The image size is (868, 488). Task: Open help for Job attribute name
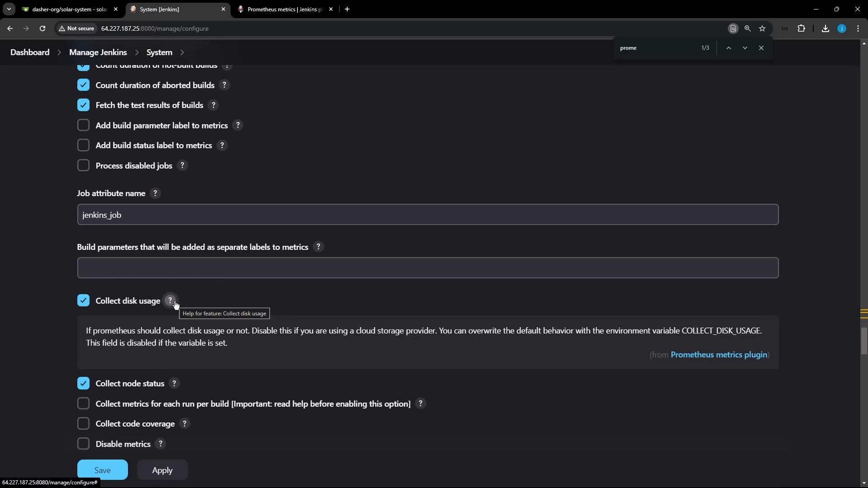pyautogui.click(x=155, y=193)
